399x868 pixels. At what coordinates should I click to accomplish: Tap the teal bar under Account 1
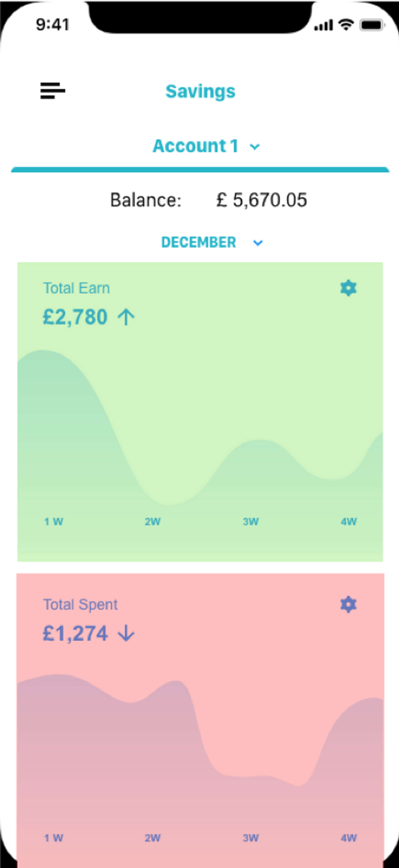pos(200,169)
